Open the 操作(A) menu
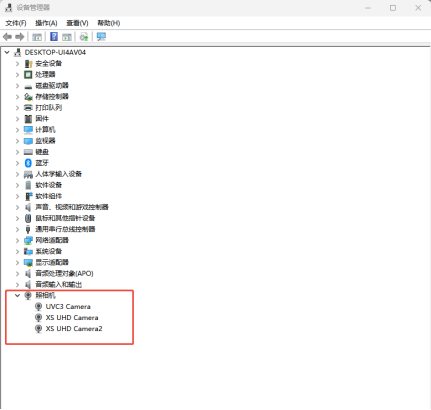The height and width of the screenshot is (410, 431). tap(46, 23)
